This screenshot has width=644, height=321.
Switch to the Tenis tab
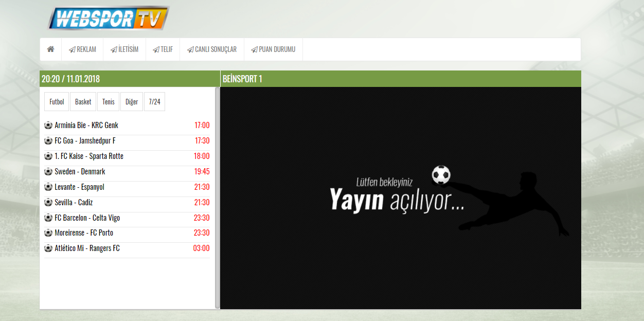pyautogui.click(x=108, y=102)
